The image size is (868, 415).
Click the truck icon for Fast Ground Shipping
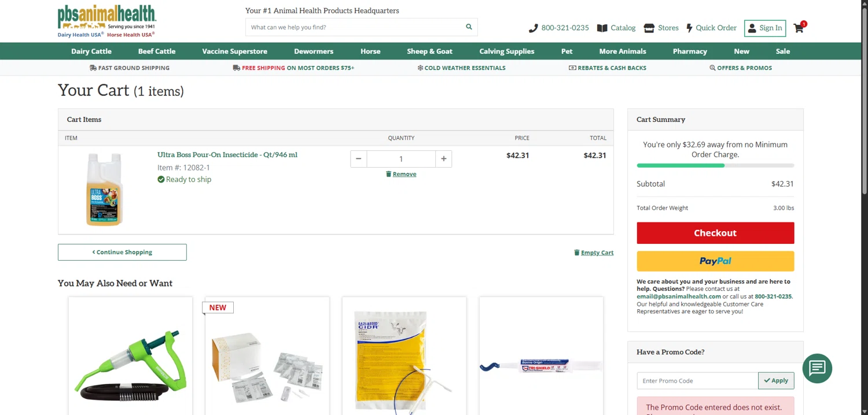tap(93, 68)
